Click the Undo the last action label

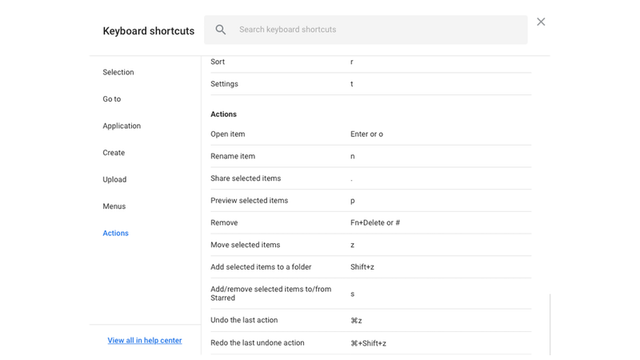pos(244,320)
